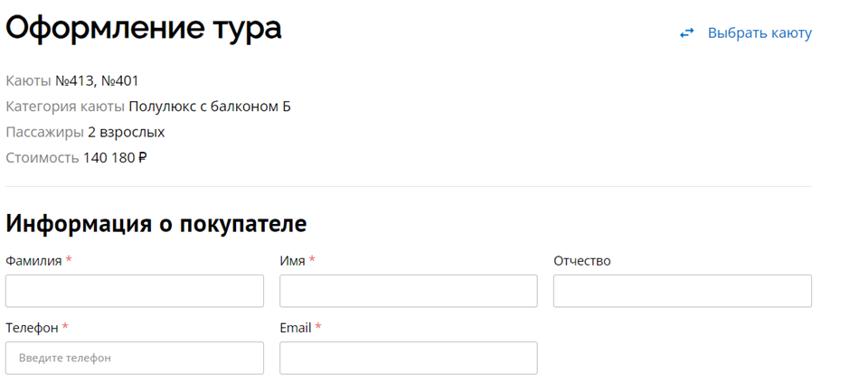Focus the Фамилия input field

(x=135, y=291)
